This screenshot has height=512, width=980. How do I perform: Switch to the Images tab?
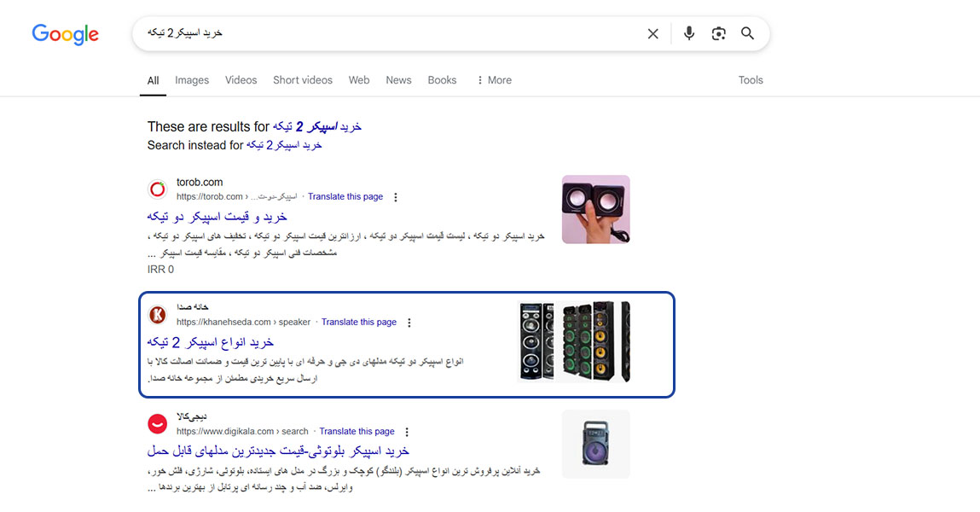click(192, 80)
